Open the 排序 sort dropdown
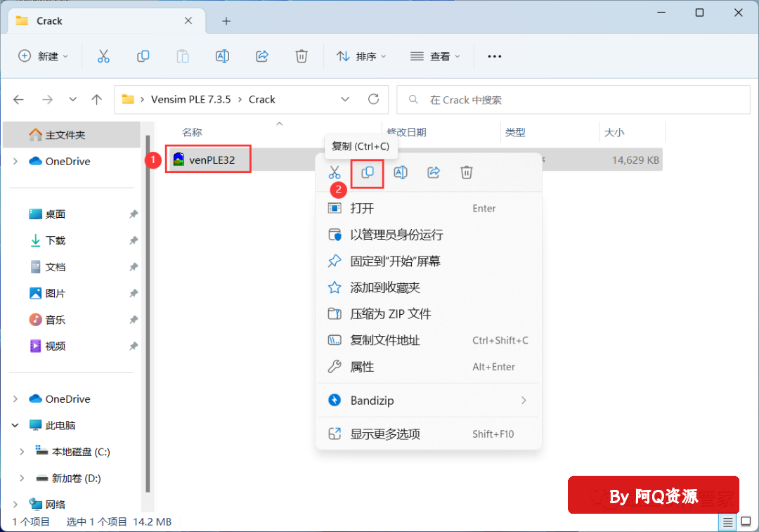The height and width of the screenshot is (532, 759). click(363, 56)
